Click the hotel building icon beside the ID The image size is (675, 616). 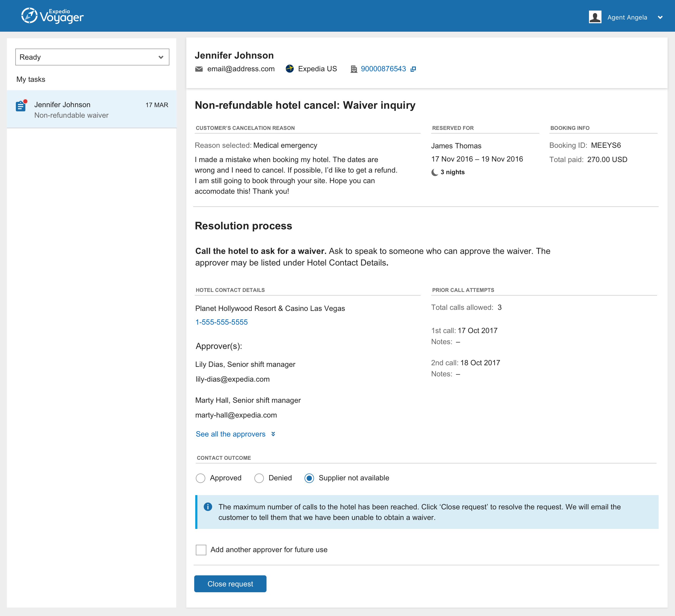point(354,69)
